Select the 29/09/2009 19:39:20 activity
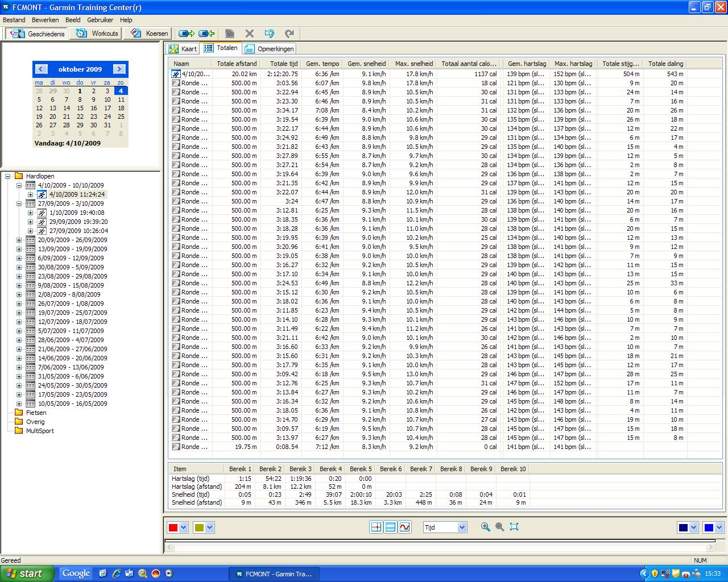Image resolution: width=728 pixels, height=582 pixels. (x=78, y=222)
